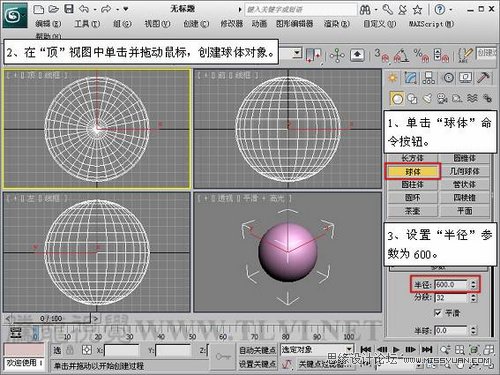Click the New file icon
Viewport: 500px width, 375px height.
click(39, 9)
